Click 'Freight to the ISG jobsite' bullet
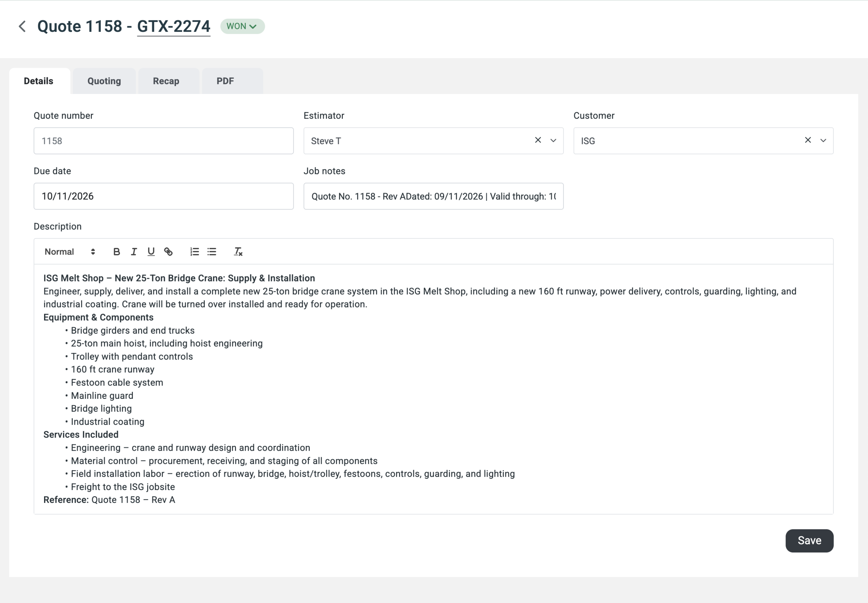 pyautogui.click(x=123, y=487)
